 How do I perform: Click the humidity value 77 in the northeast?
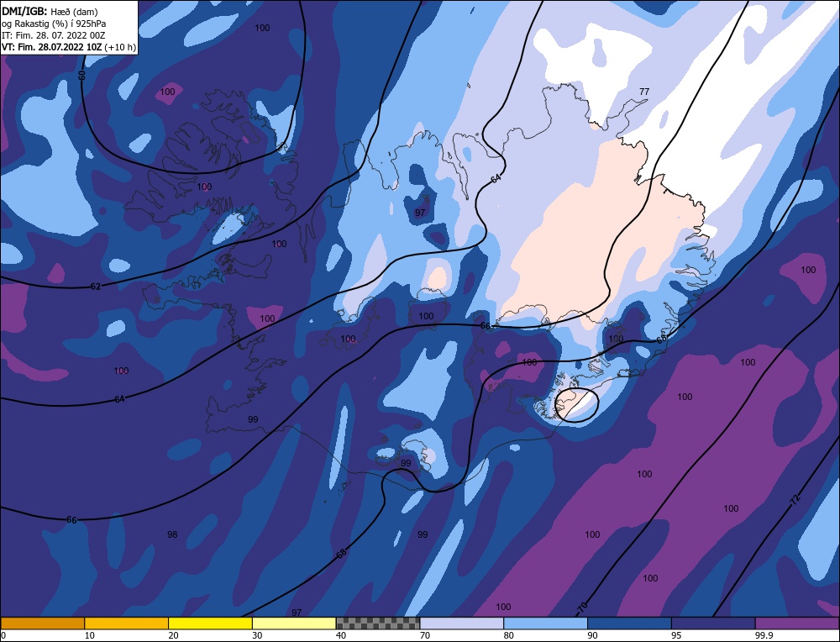[x=644, y=92]
